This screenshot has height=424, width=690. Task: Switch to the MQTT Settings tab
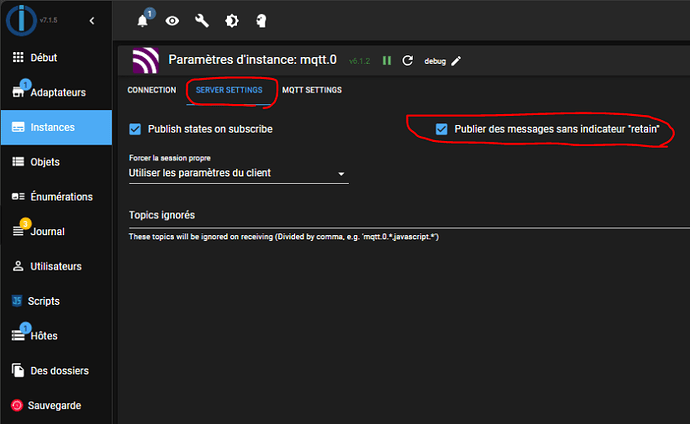point(311,90)
